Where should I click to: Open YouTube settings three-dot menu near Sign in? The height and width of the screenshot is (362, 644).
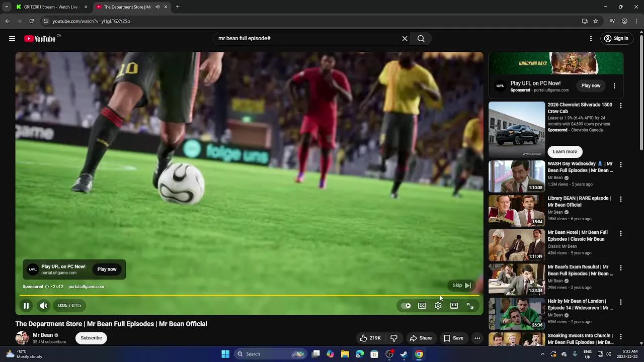(x=591, y=39)
